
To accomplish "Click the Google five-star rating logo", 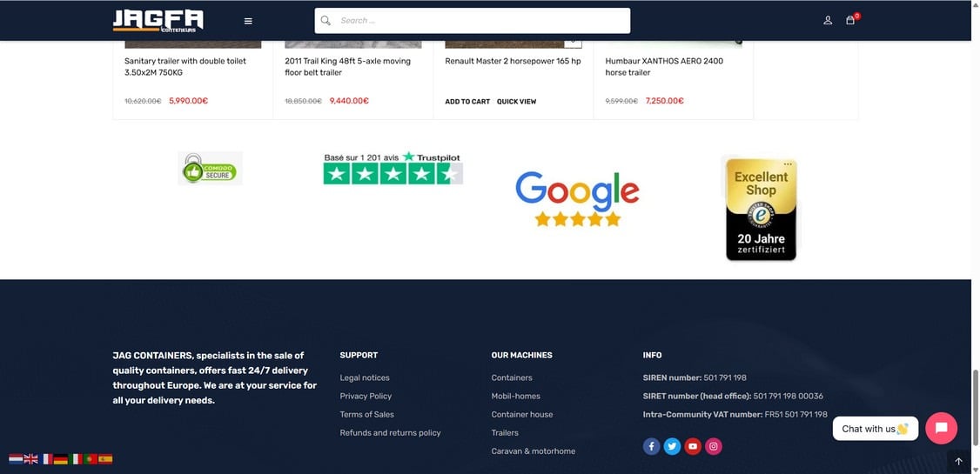I will click(578, 199).
